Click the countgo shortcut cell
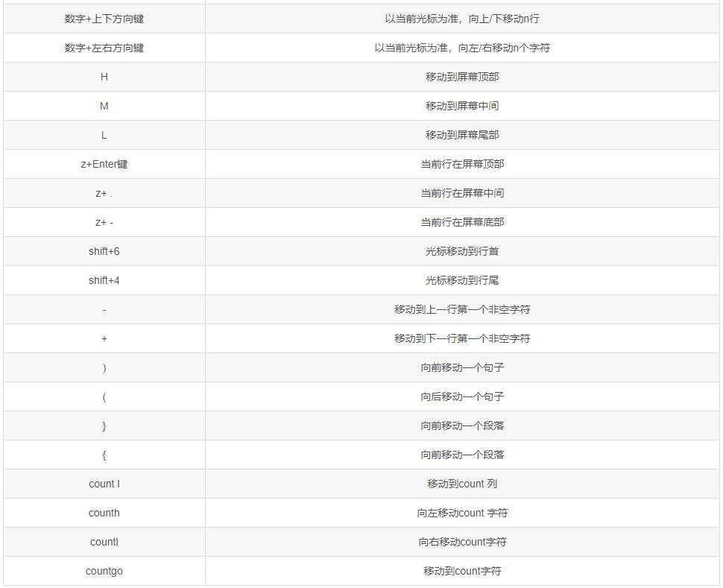 point(104,571)
